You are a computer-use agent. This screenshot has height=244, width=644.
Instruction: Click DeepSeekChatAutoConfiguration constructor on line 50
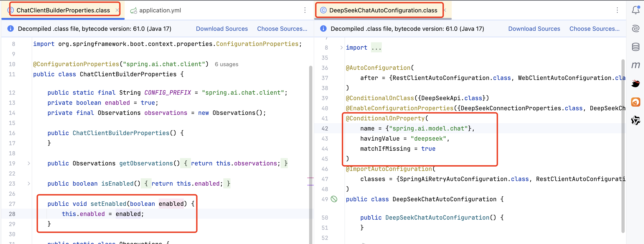pyautogui.click(x=437, y=218)
